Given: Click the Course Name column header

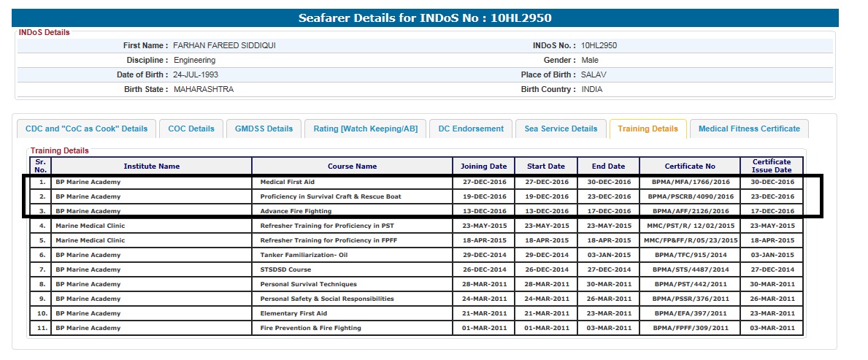Looking at the screenshot, I should [x=352, y=166].
